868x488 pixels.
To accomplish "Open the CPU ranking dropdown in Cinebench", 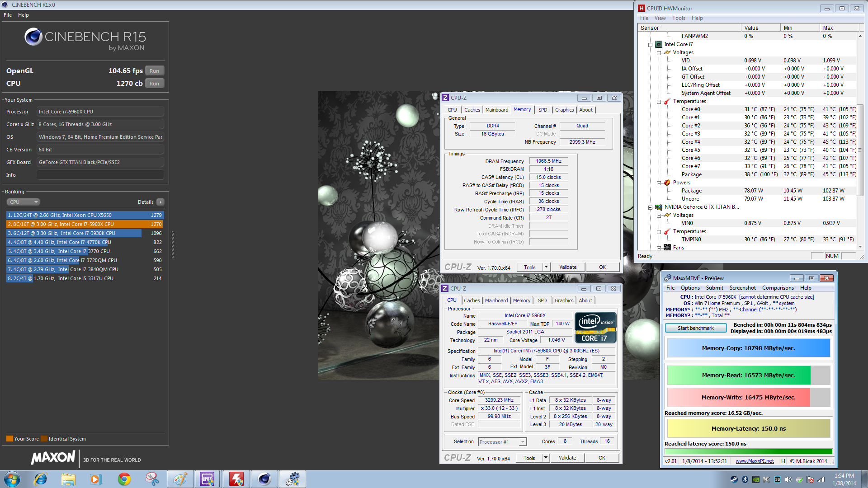I will [24, 202].
